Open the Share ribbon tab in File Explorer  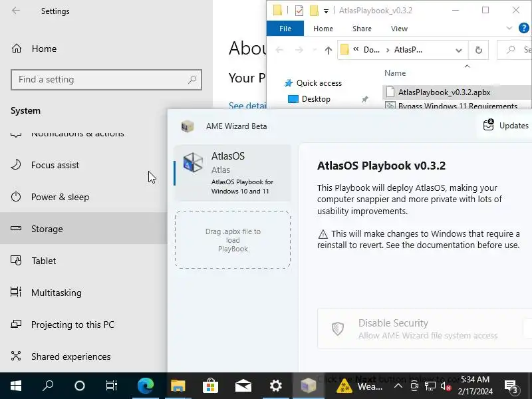(x=362, y=29)
